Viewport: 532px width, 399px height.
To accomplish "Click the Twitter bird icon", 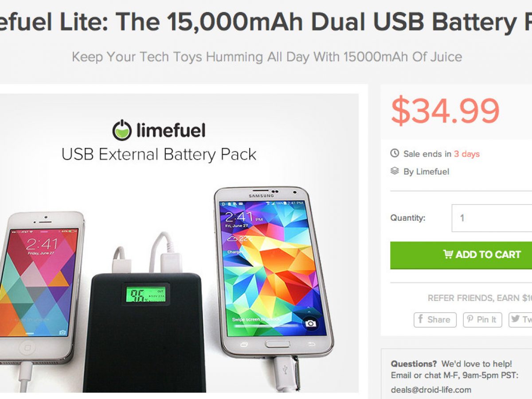I will (x=516, y=319).
